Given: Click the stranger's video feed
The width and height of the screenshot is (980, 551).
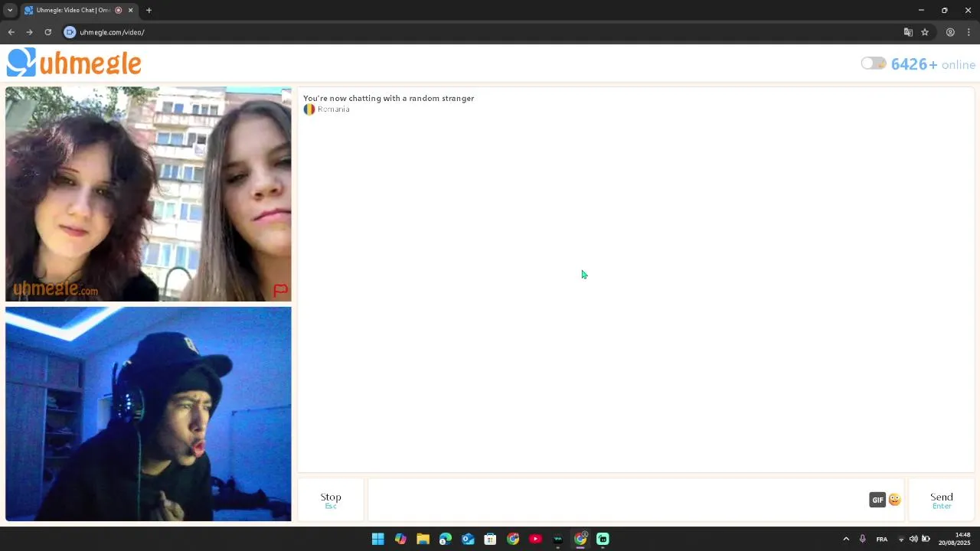Looking at the screenshot, I should 148,194.
